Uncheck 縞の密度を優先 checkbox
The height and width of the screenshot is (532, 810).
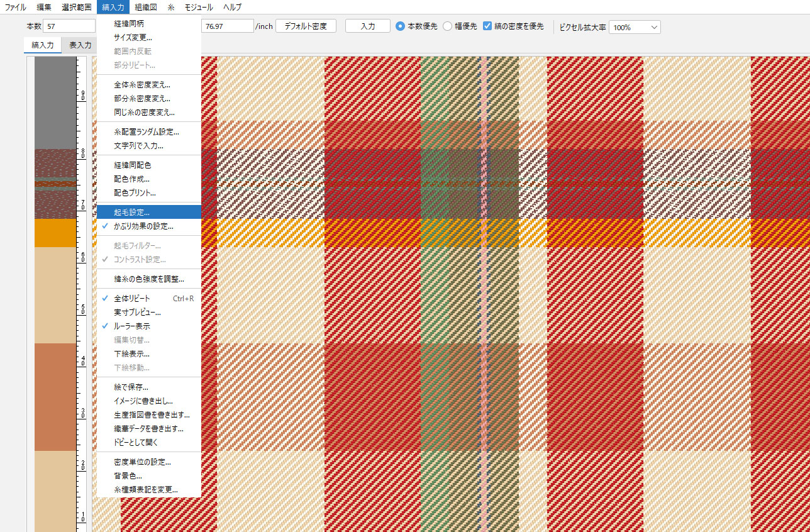pyautogui.click(x=487, y=27)
